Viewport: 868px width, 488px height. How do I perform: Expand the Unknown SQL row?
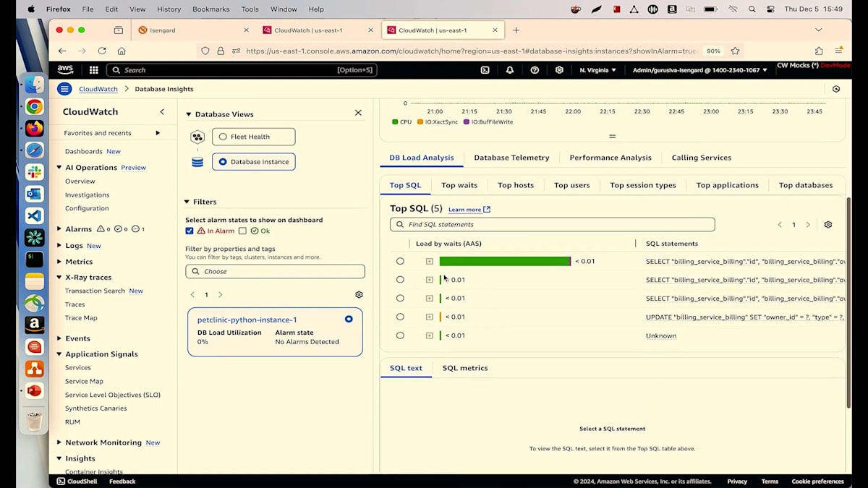click(x=429, y=335)
